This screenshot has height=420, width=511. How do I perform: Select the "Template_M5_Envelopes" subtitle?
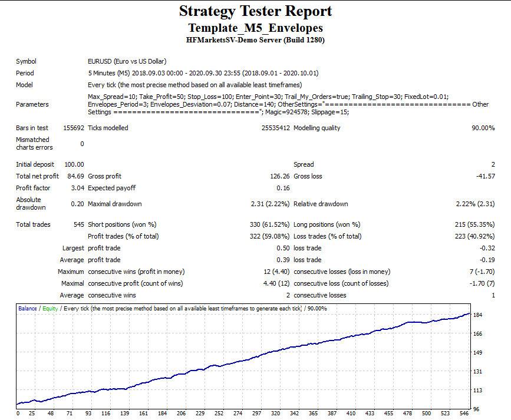[255, 28]
